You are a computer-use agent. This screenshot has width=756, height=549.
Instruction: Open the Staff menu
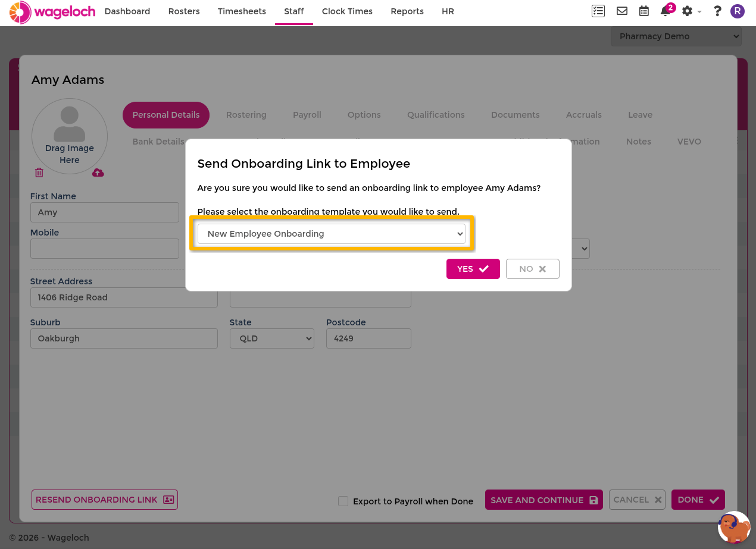[294, 11]
